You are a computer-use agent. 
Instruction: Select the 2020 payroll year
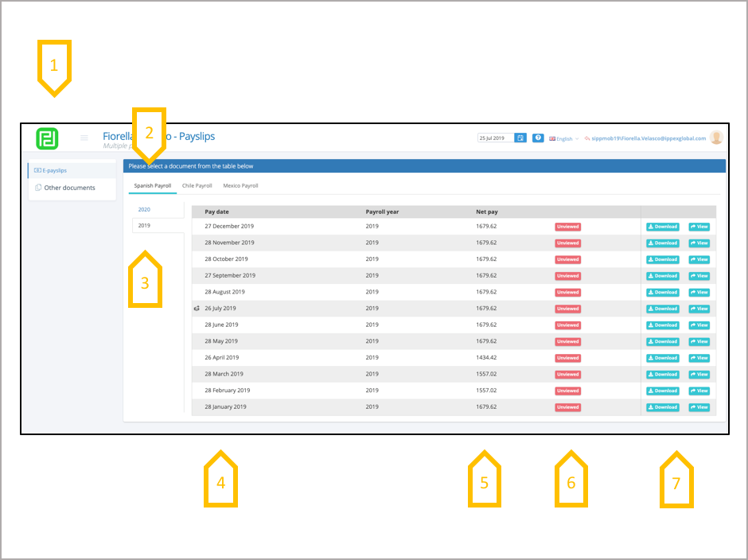coord(144,210)
